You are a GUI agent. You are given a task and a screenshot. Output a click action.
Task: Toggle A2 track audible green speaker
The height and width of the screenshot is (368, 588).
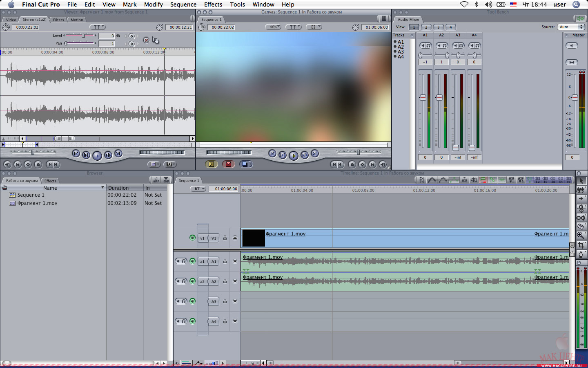tap(192, 281)
